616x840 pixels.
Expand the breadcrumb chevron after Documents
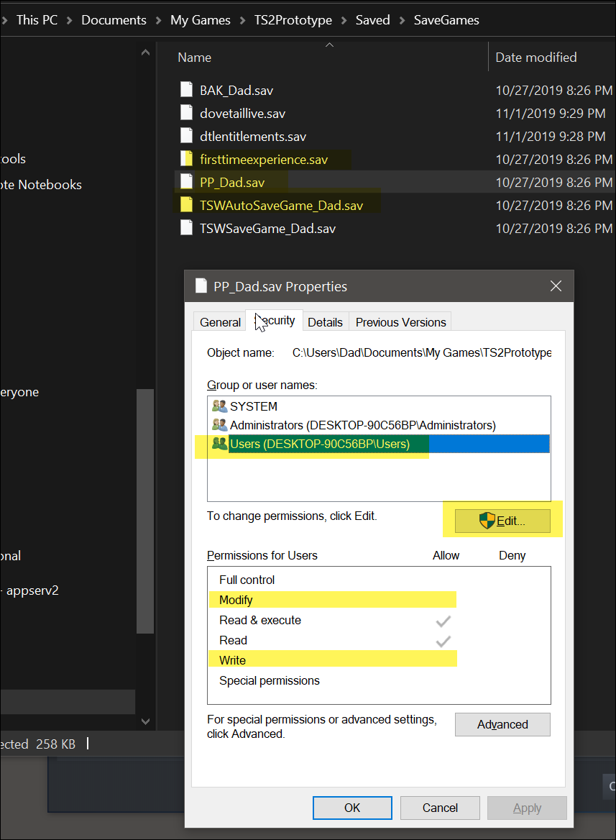coord(158,20)
